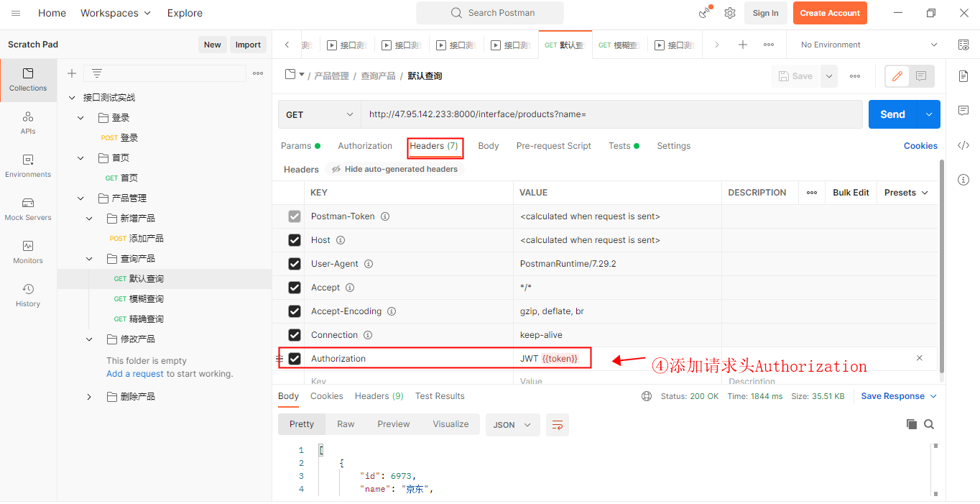
Task: Switch to comment mode icon
Action: (x=921, y=76)
